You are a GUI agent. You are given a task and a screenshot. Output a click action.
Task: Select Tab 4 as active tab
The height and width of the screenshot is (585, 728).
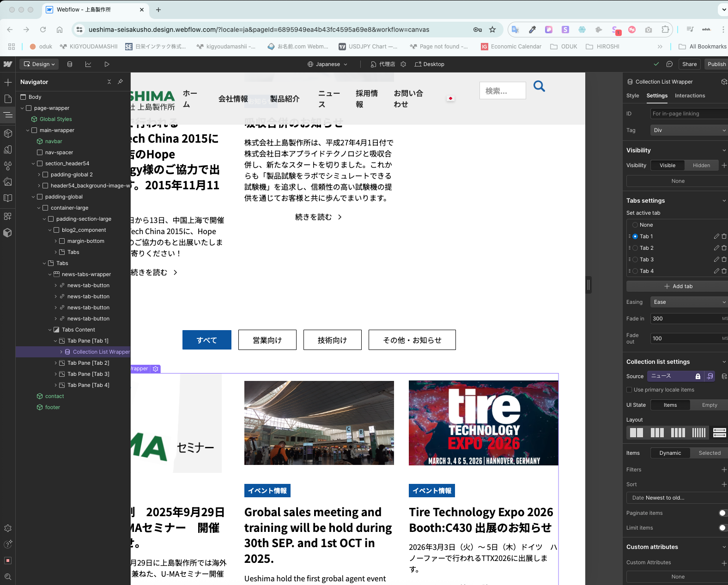click(635, 271)
